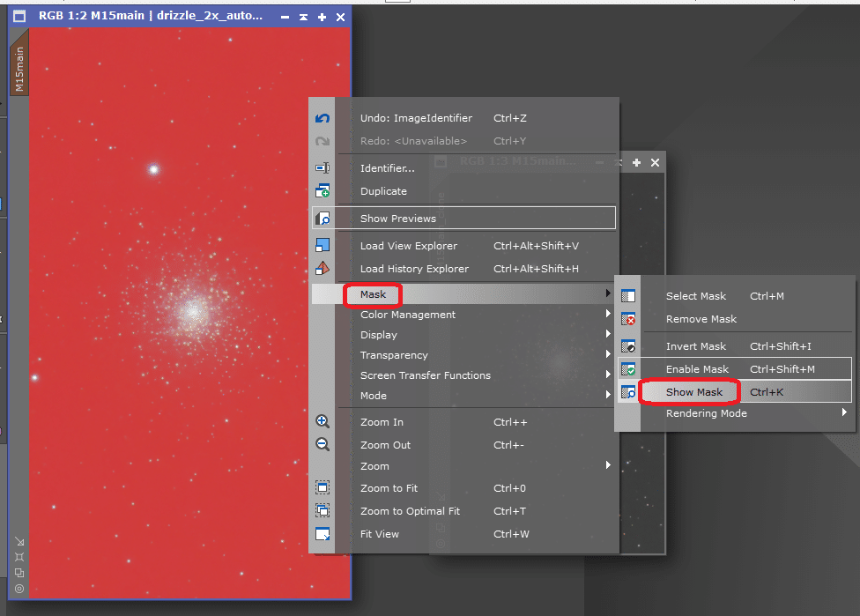860x616 pixels.
Task: Maximize the M15main drizzle window with plus button
Action: point(322,17)
